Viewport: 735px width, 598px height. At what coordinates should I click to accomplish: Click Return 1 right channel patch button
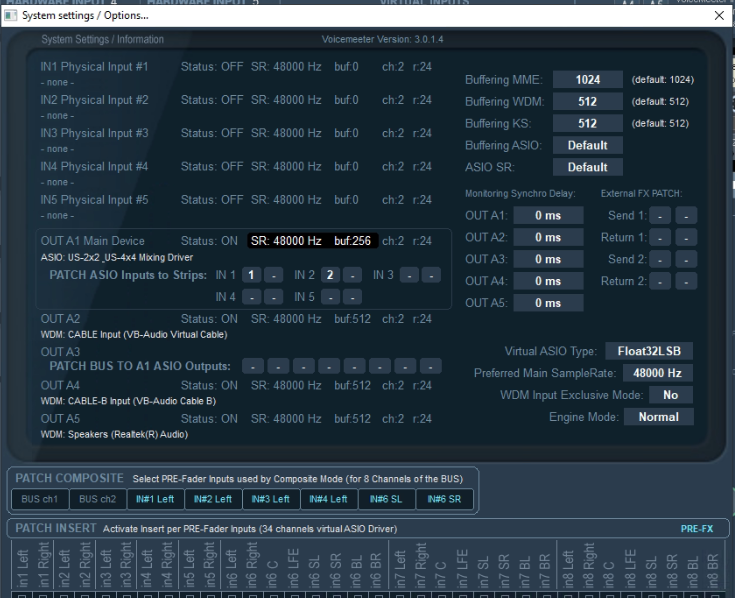tap(686, 238)
